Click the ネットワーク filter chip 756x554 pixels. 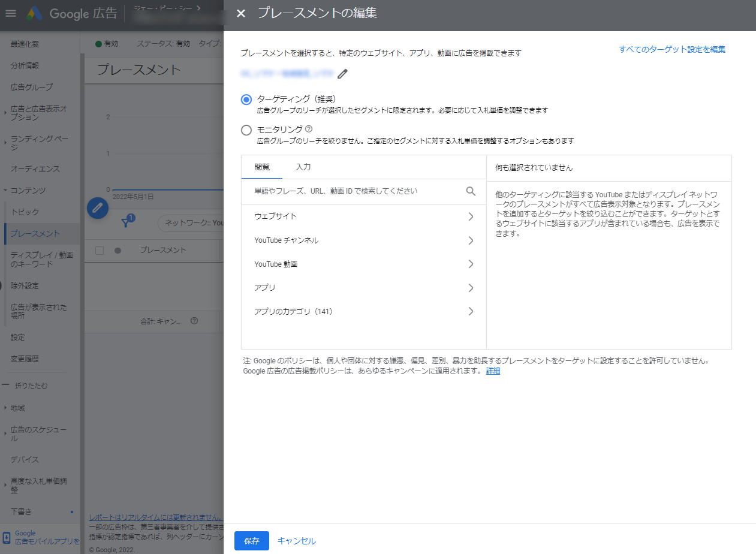click(x=190, y=223)
